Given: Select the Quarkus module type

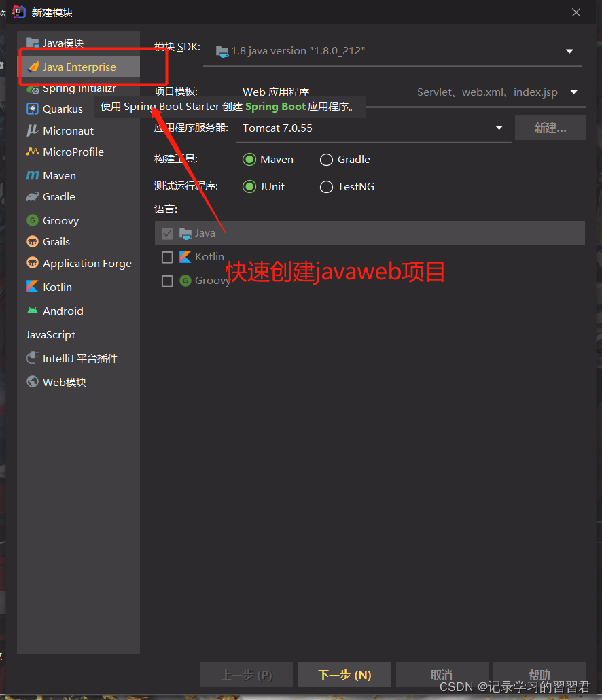Looking at the screenshot, I should coord(63,109).
